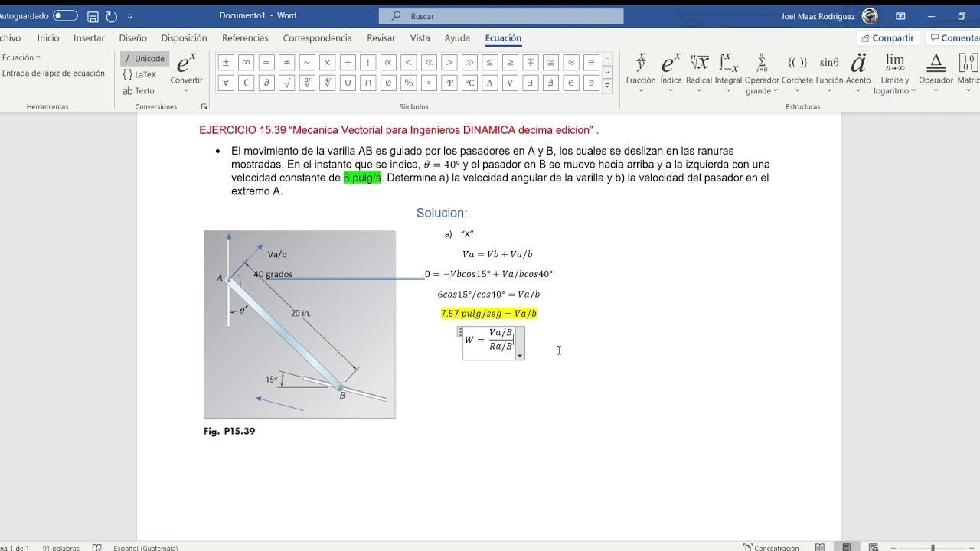The width and height of the screenshot is (980, 551).
Task: Click the Fig. P15.39 diagram image
Action: pos(299,324)
